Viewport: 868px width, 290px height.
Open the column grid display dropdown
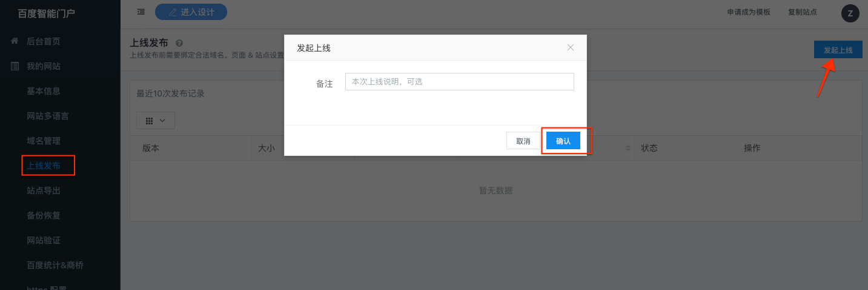(156, 121)
